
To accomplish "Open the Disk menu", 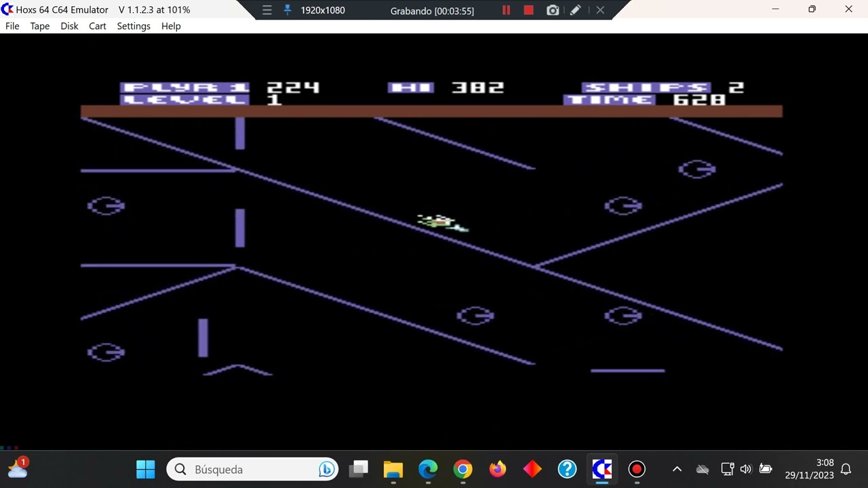I will pyautogui.click(x=69, y=26).
